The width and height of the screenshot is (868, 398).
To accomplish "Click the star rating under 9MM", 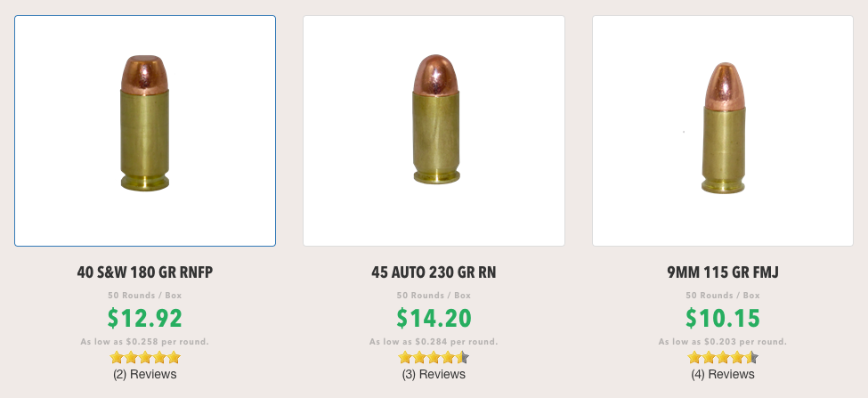I will [x=723, y=357].
